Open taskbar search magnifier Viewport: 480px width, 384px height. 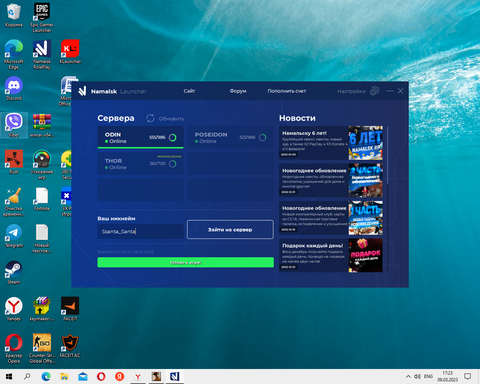coord(27,377)
